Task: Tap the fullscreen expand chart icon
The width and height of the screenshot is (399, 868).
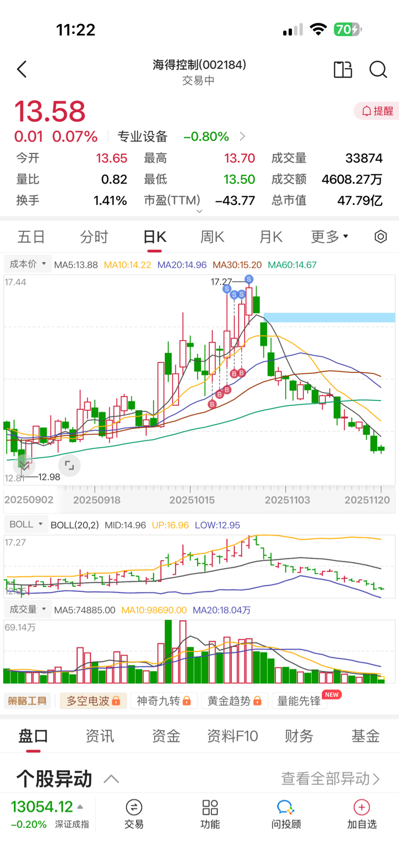Action: (69, 465)
